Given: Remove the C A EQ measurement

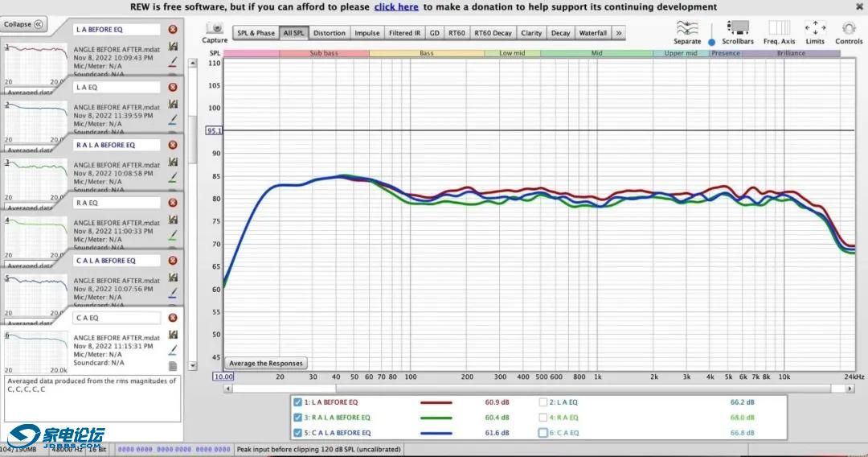Looking at the screenshot, I should (173, 318).
